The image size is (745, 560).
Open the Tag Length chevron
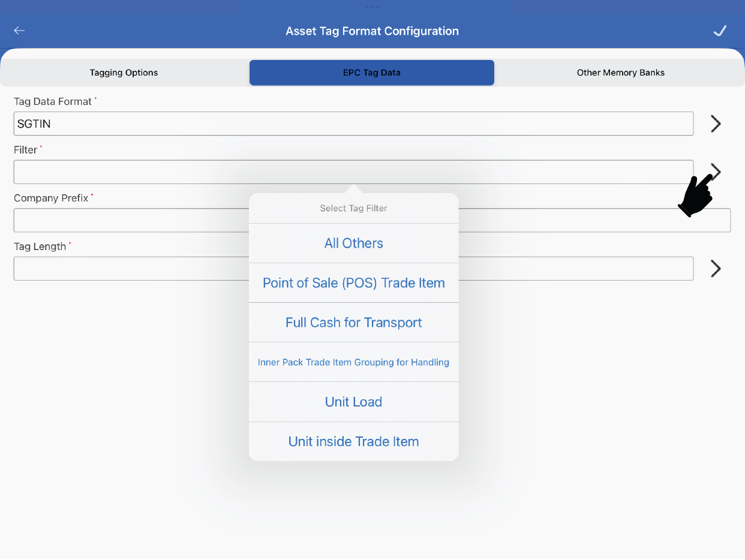pos(716,269)
